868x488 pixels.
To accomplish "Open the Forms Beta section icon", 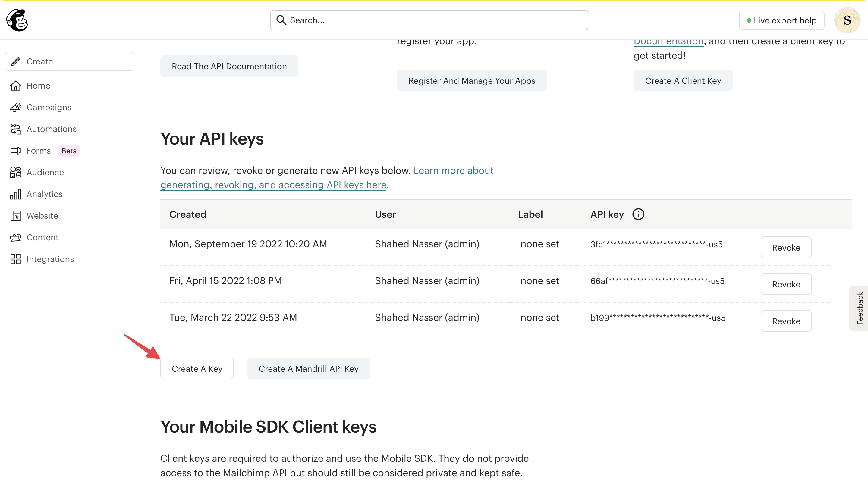I will (15, 151).
